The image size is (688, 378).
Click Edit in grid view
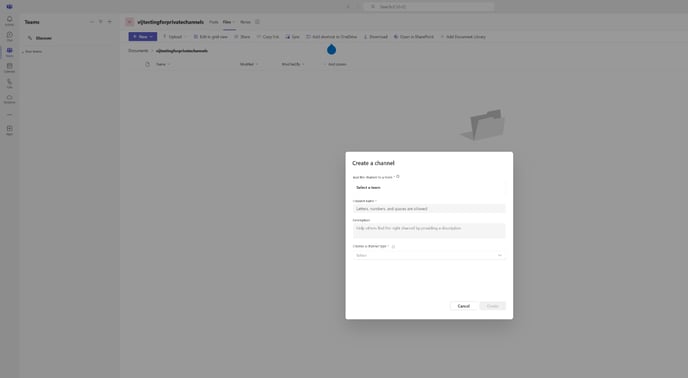(211, 37)
